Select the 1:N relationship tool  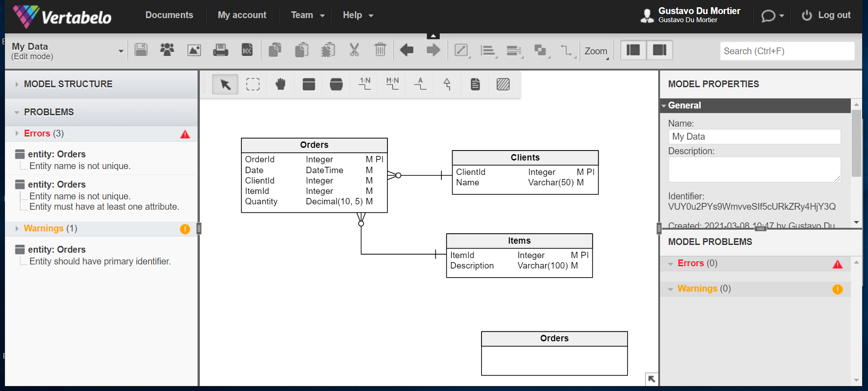[364, 84]
